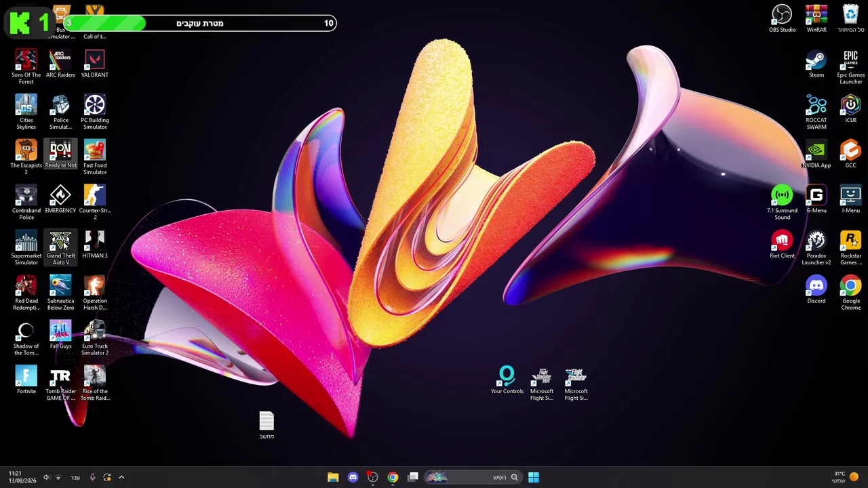868x488 pixels.
Task: Select the Contraband Police icon
Action: 26,202
